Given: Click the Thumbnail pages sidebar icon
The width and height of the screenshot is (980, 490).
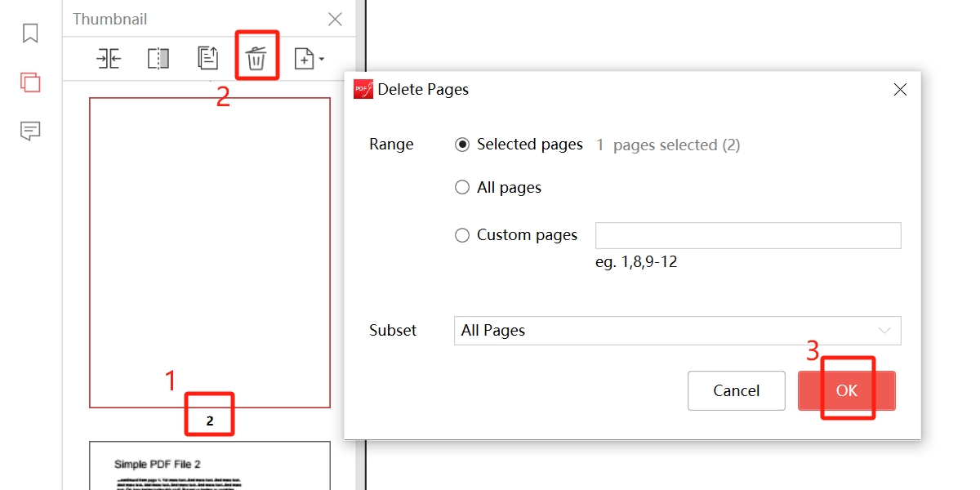Looking at the screenshot, I should 30,82.
